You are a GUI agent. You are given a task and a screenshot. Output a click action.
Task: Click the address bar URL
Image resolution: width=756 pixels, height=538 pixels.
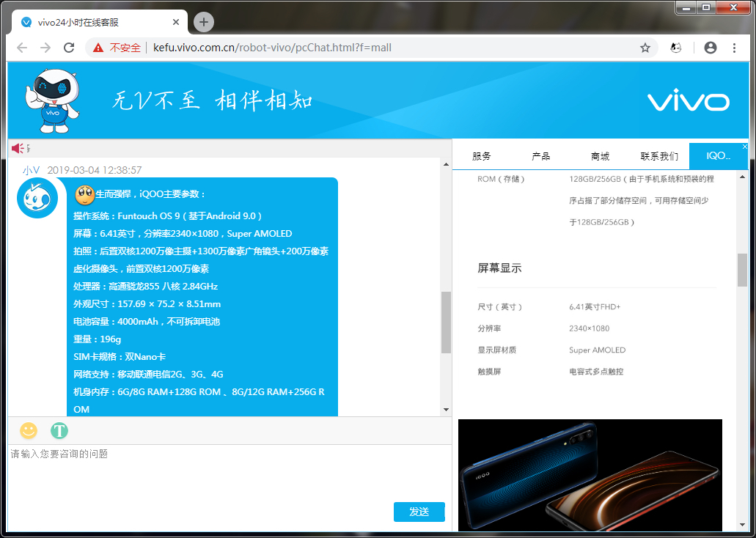coord(272,48)
